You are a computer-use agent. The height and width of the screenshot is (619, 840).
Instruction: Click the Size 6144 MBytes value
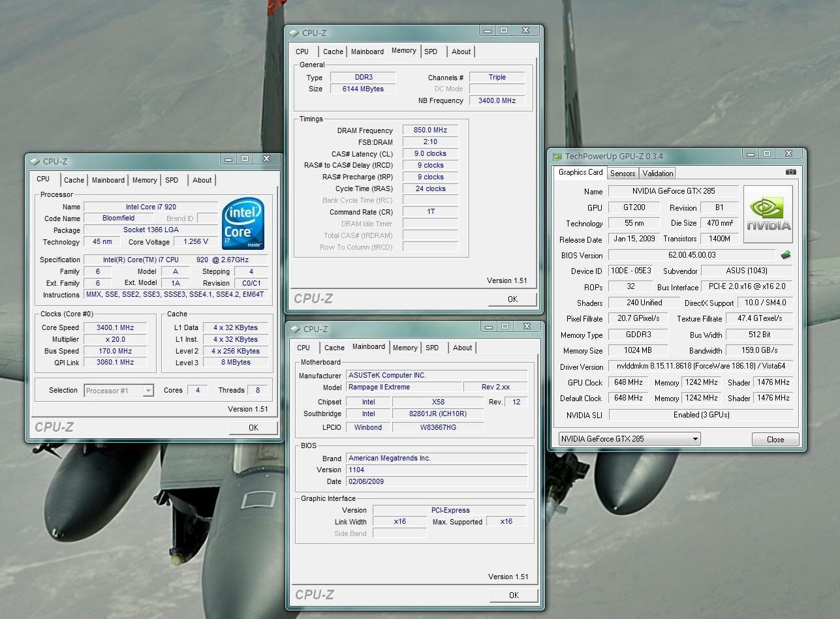coord(363,89)
